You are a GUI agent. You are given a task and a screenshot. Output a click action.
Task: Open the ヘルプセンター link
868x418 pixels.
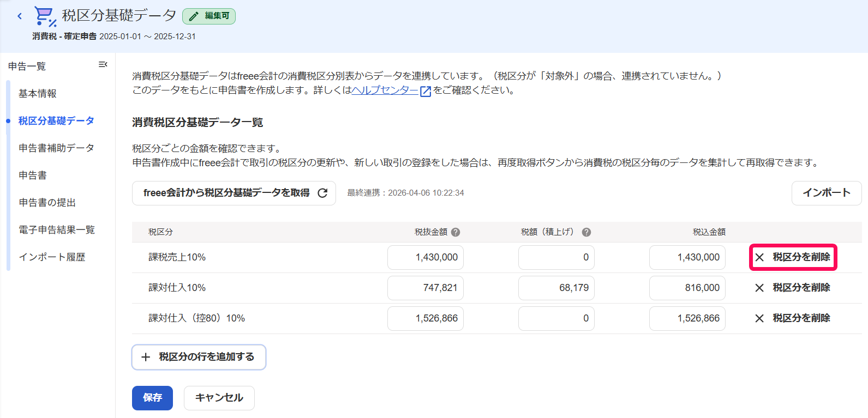pos(385,90)
